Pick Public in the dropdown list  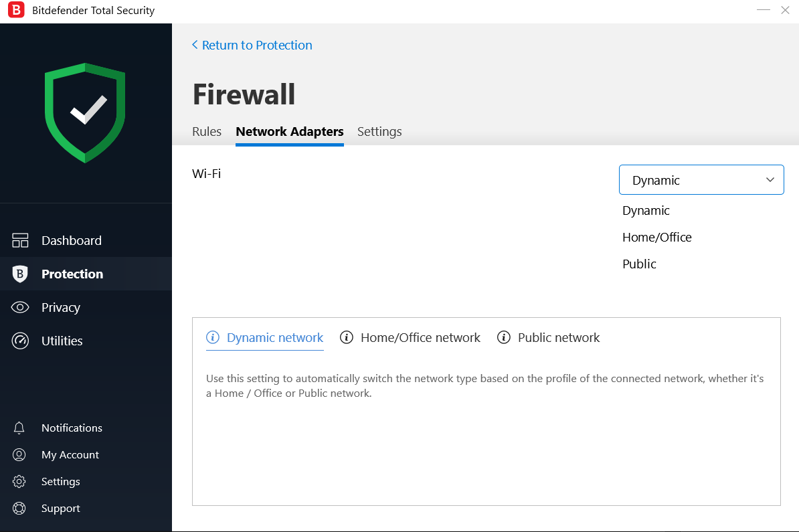(x=639, y=264)
